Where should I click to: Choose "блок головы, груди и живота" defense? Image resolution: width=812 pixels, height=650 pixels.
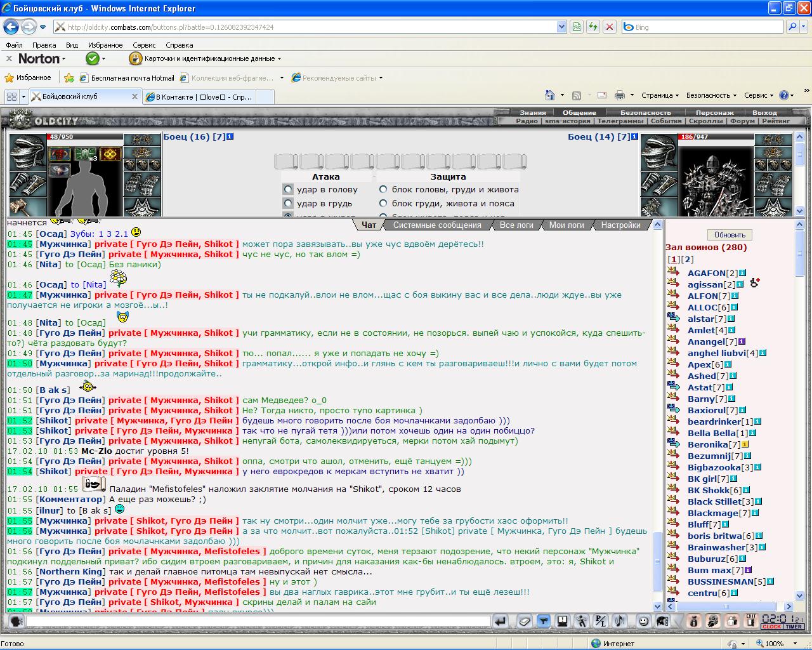[383, 189]
